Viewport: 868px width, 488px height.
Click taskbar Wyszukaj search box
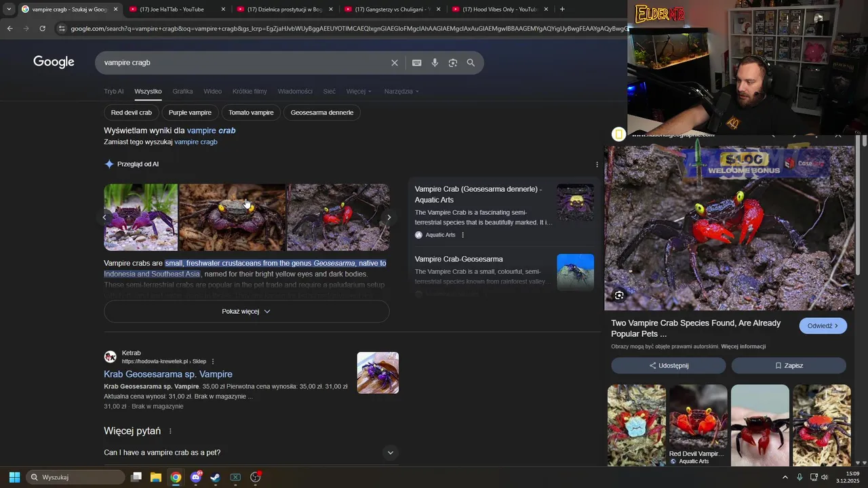coord(76,477)
